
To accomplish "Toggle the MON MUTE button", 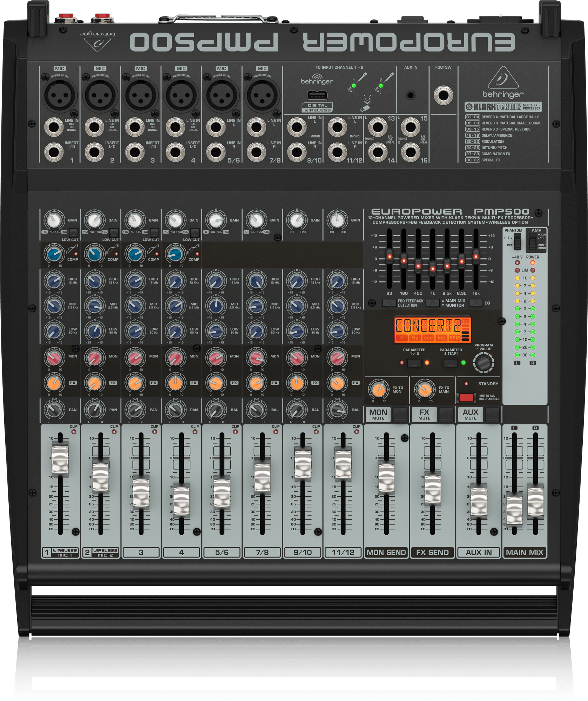I will tap(400, 415).
